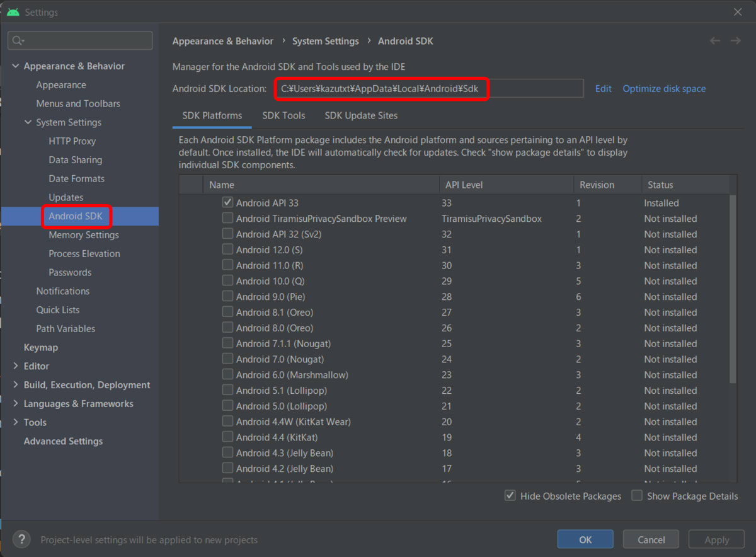The width and height of the screenshot is (756, 557).
Task: Check the Android 9.0 (Pie) checkbox
Action: (227, 297)
